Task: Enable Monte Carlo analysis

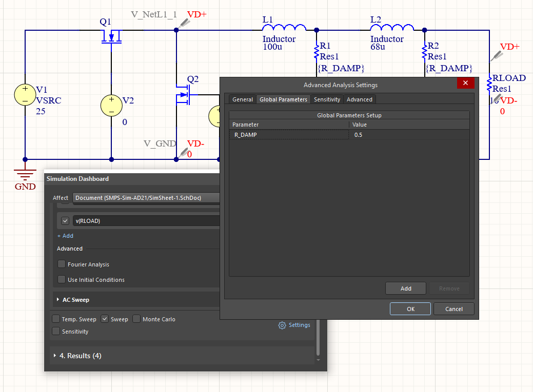Action: (x=136, y=319)
